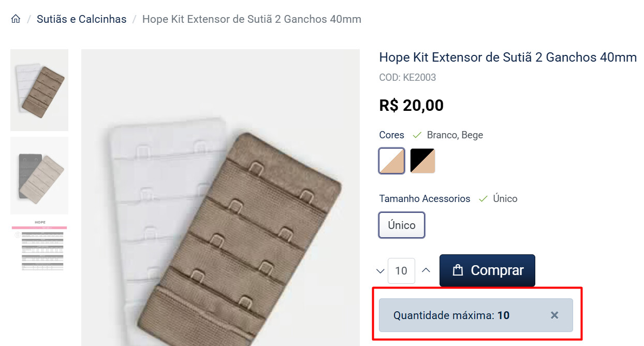Select the Único size option

(x=402, y=225)
